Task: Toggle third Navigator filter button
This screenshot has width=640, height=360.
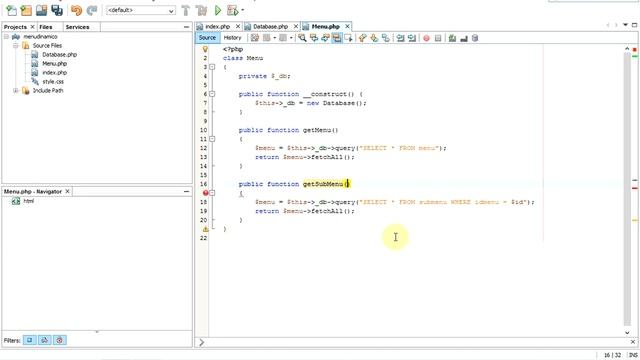Action: click(x=60, y=340)
